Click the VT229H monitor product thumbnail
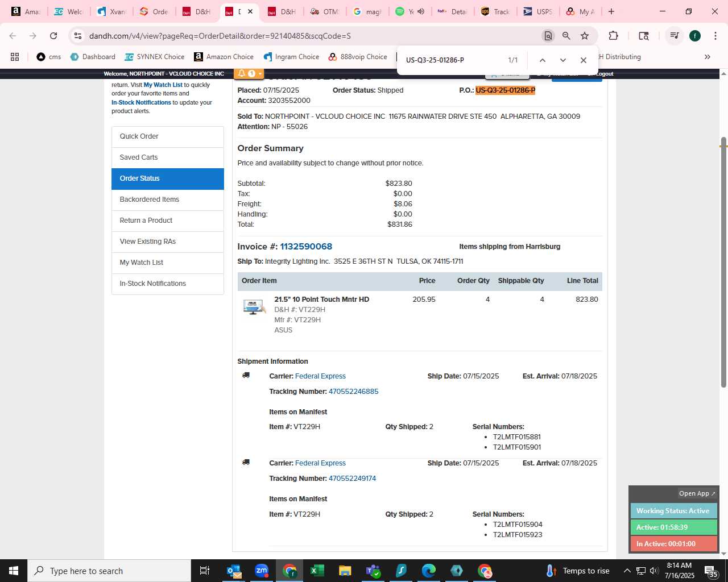 pyautogui.click(x=254, y=307)
